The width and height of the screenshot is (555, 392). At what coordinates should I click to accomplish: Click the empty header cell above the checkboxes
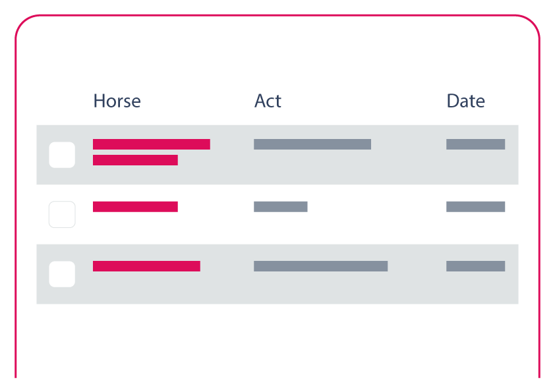pyautogui.click(x=62, y=104)
